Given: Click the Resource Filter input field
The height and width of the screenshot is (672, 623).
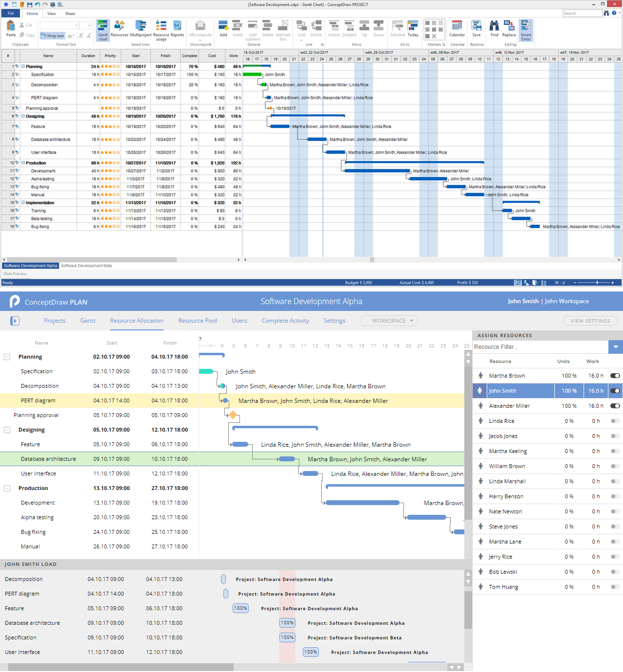Looking at the screenshot, I should coord(540,347).
